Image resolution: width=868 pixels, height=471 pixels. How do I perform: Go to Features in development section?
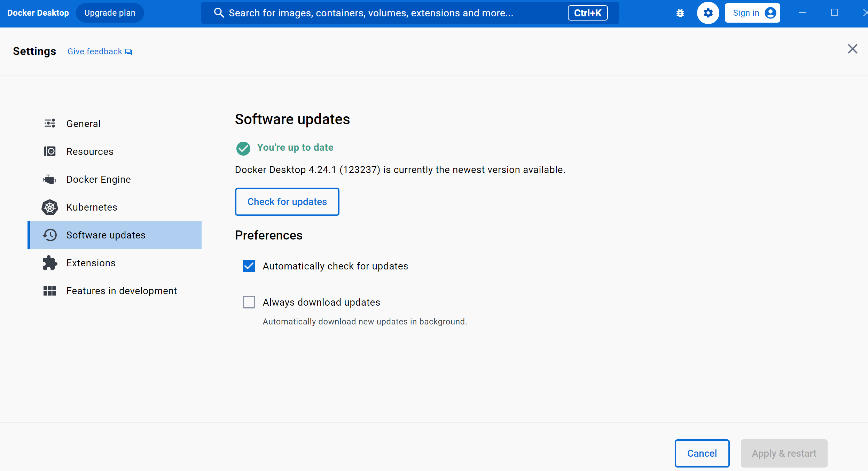[122, 291]
